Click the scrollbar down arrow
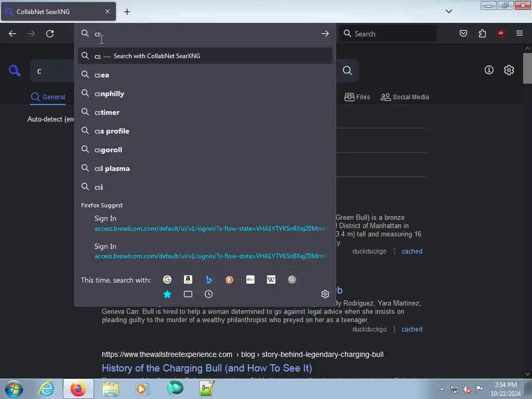532x399 pixels. pyautogui.click(x=527, y=374)
